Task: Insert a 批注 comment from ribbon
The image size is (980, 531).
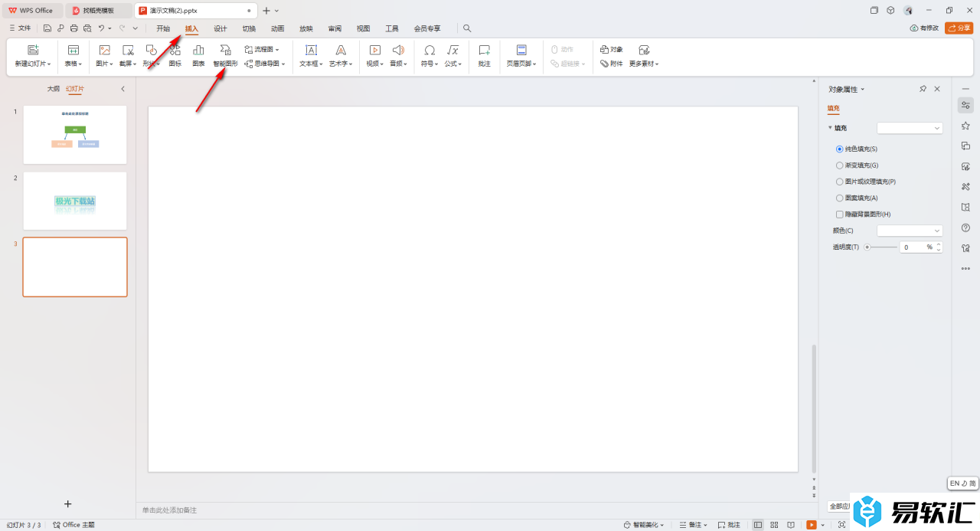Action: tap(484, 55)
